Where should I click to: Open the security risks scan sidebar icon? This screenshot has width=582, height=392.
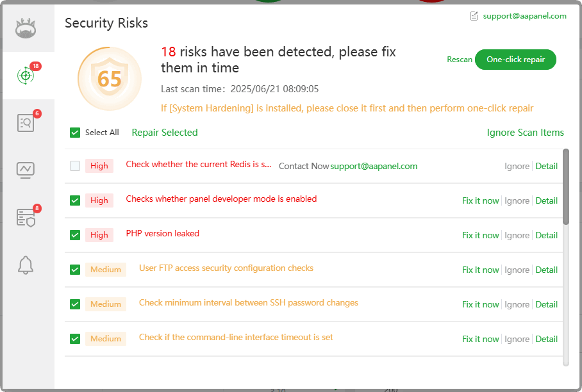click(26, 76)
